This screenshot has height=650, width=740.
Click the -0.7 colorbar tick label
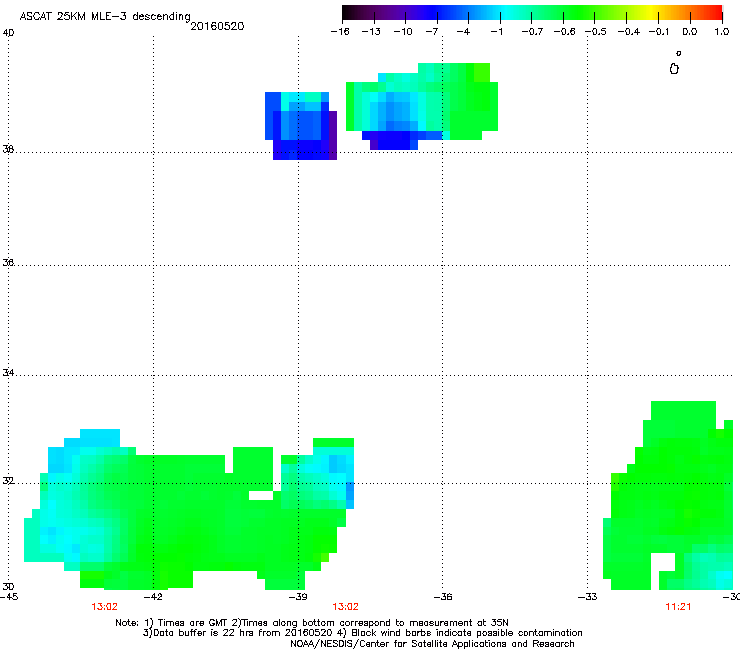pos(532,32)
